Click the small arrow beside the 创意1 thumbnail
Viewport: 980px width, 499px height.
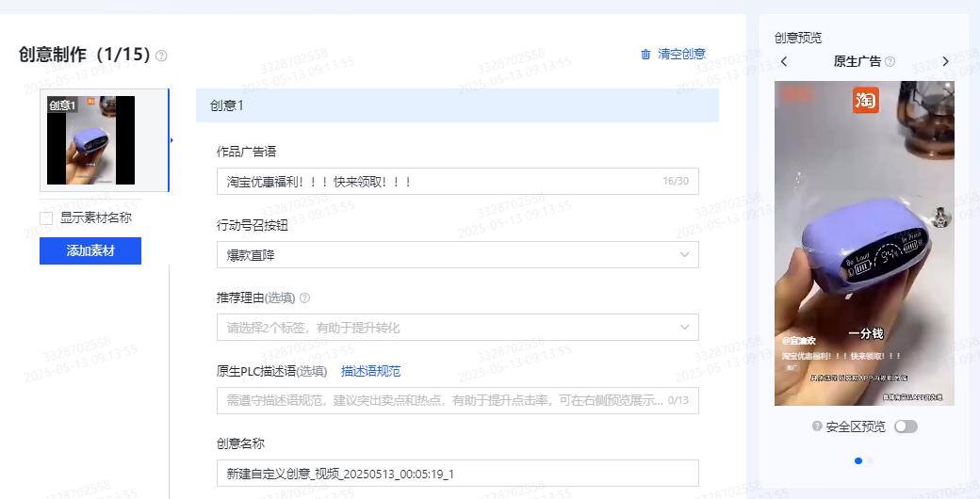(x=171, y=140)
